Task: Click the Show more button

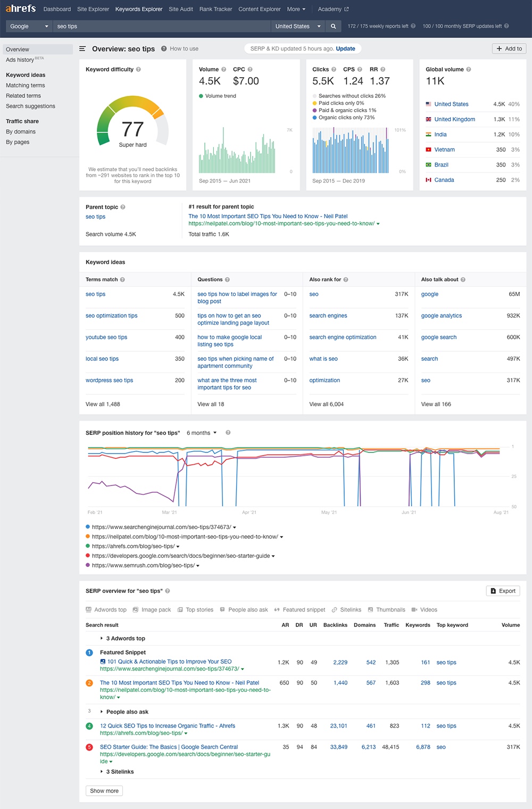Action: click(104, 791)
